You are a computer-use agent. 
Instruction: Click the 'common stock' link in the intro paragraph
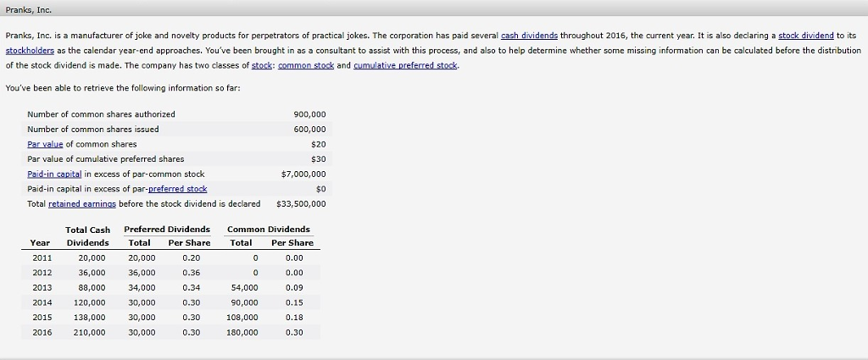(x=306, y=64)
